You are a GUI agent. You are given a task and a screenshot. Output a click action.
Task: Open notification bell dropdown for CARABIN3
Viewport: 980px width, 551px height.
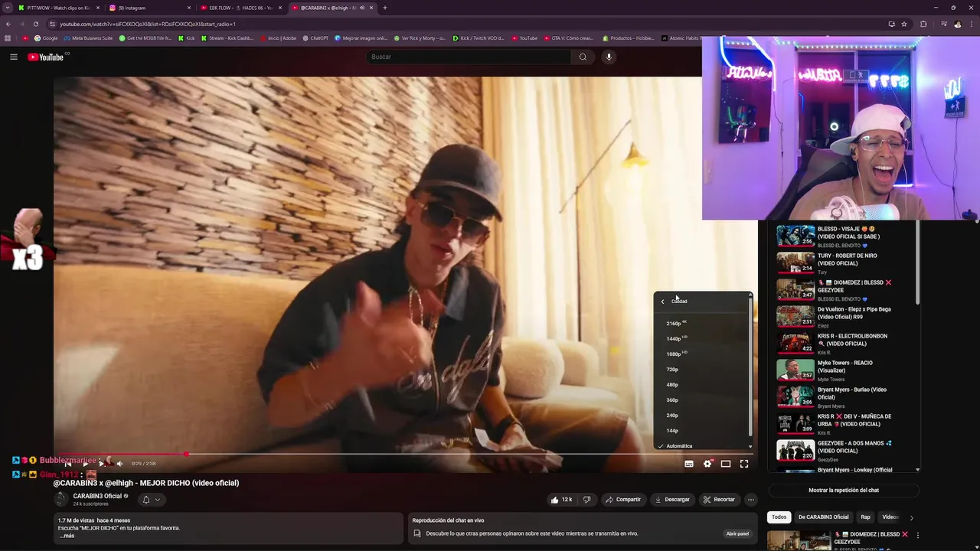coord(151,500)
